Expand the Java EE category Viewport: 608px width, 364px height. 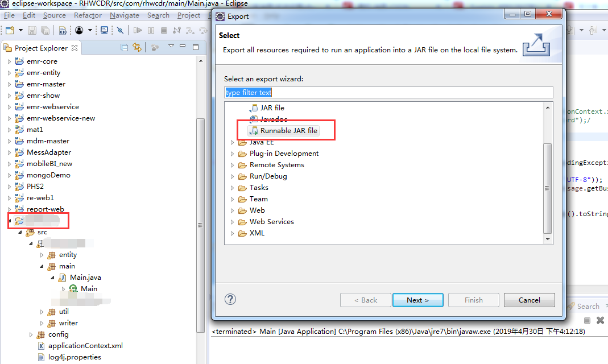tap(231, 142)
